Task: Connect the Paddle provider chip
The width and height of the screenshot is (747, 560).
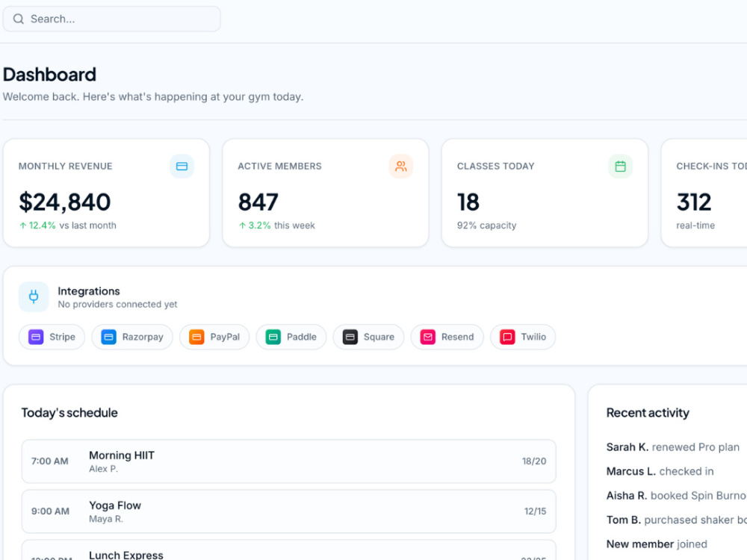Action: point(291,337)
